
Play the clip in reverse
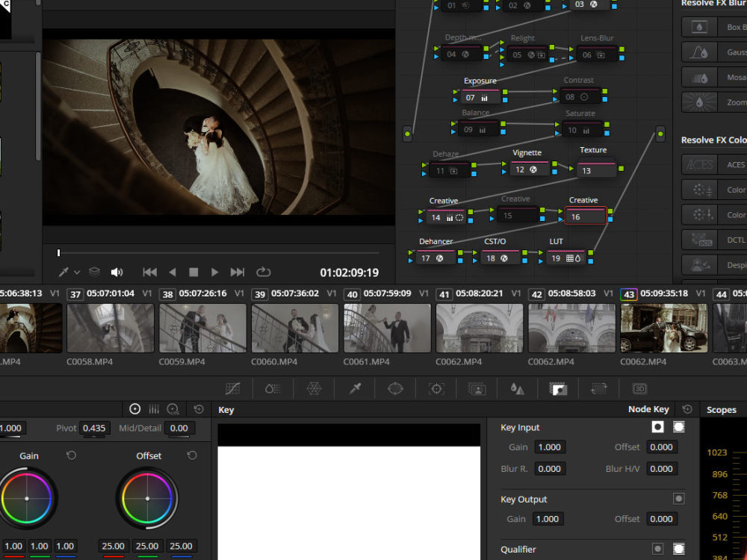(x=173, y=272)
